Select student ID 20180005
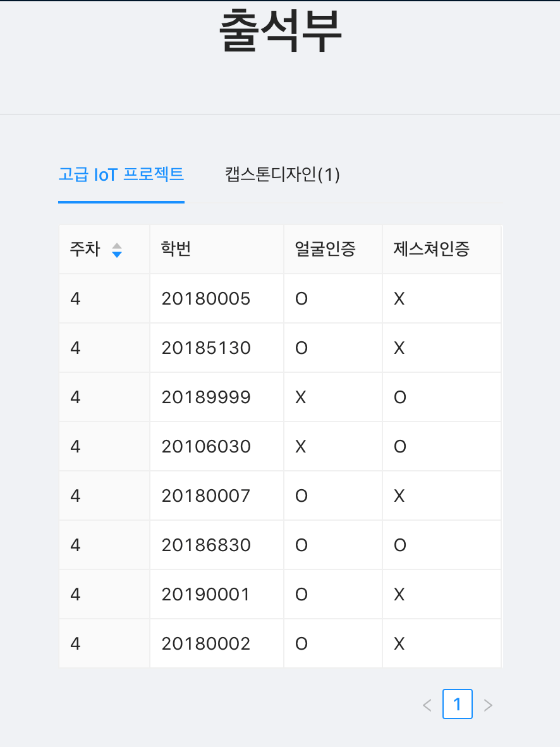 206,299
